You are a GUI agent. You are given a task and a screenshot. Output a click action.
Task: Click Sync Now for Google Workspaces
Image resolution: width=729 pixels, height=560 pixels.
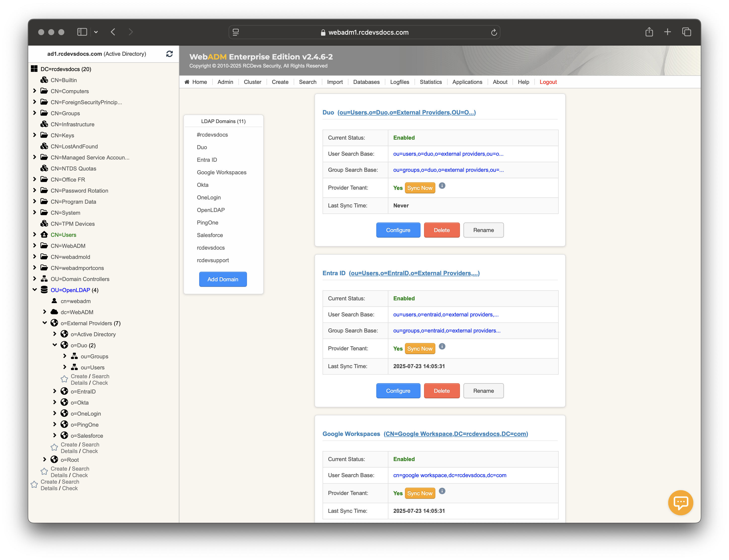click(420, 493)
